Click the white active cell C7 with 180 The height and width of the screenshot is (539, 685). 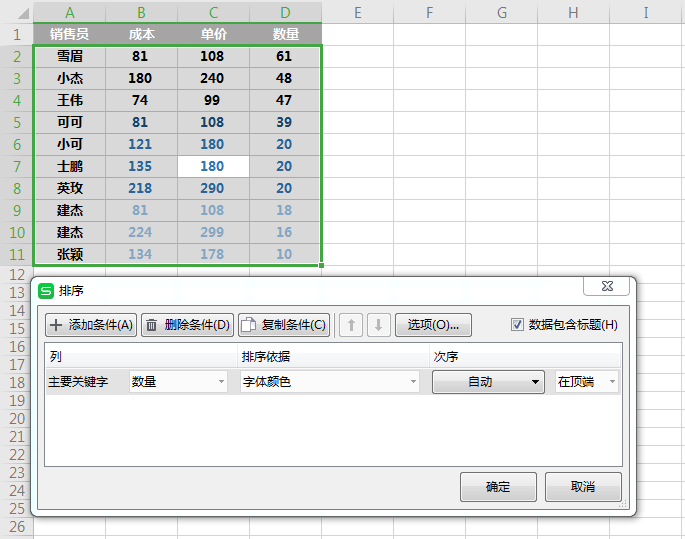tap(213, 166)
